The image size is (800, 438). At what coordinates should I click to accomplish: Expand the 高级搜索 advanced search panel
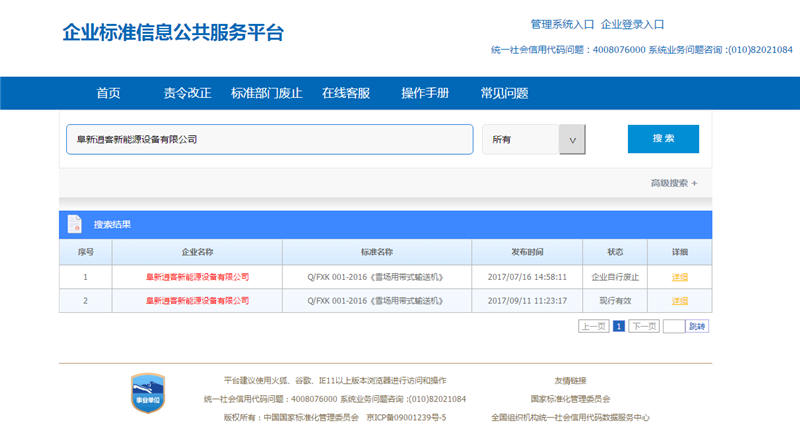click(x=674, y=183)
